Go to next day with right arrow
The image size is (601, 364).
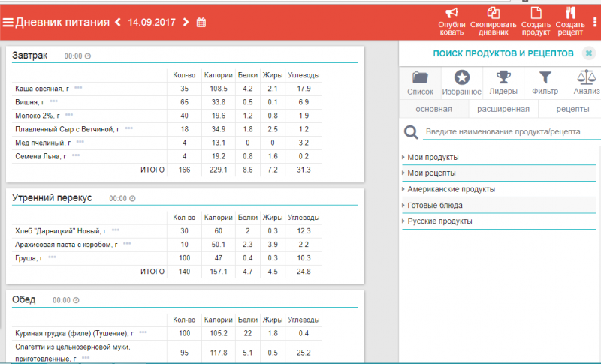point(186,22)
